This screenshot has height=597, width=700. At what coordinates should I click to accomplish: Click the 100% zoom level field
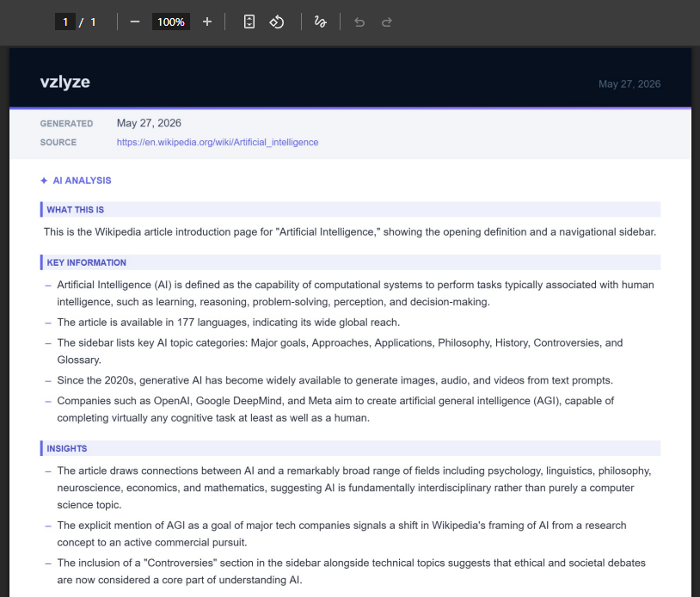(171, 22)
